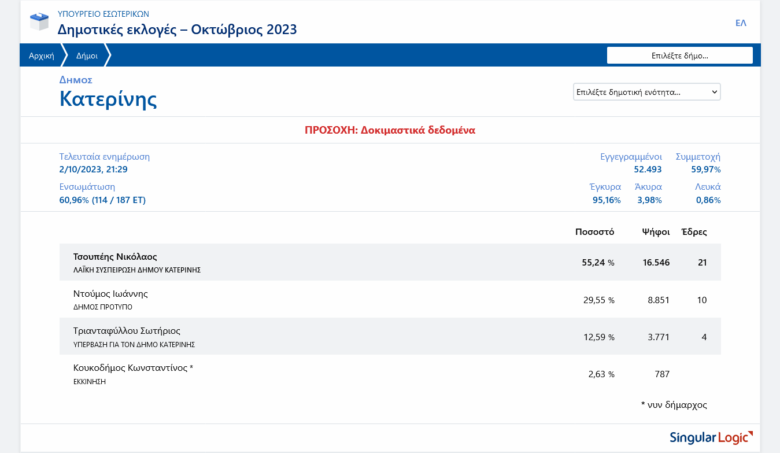Select the Κατερίνης municipality heading

(x=108, y=98)
